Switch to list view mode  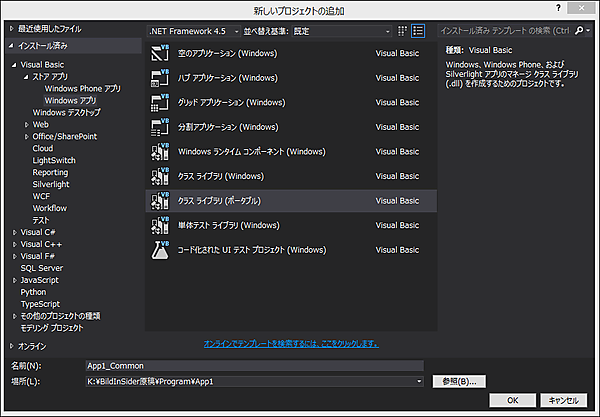418,31
